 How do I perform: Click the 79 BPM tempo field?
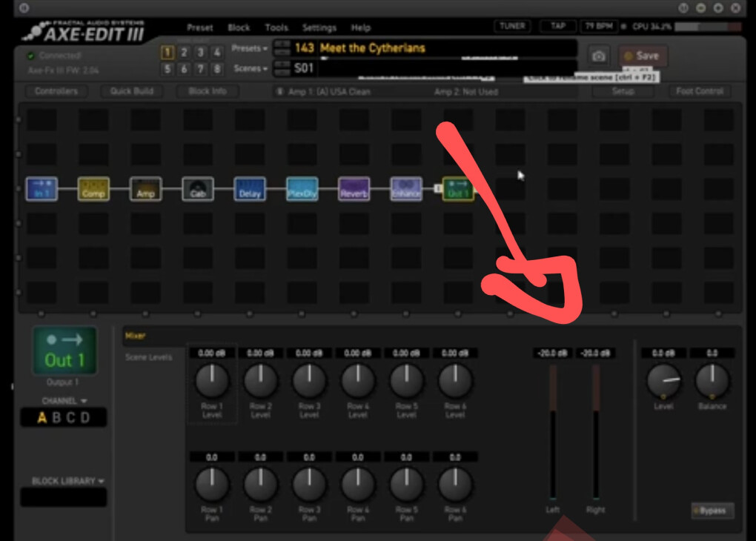pyautogui.click(x=600, y=26)
